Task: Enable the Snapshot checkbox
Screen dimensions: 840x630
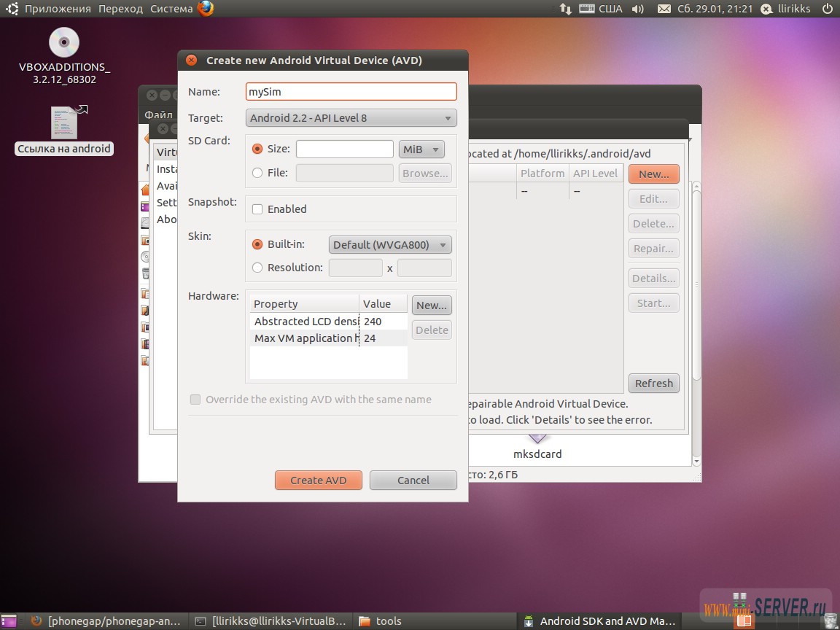Action: click(257, 209)
